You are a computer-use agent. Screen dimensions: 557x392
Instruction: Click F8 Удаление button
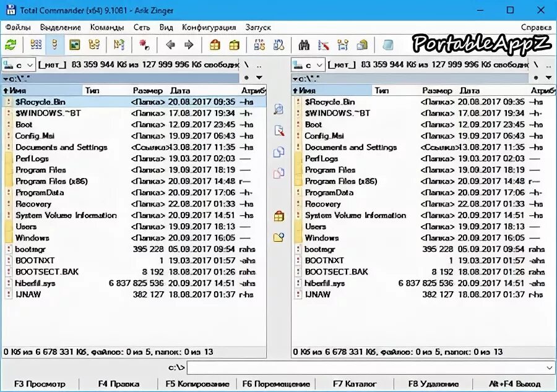click(x=433, y=384)
